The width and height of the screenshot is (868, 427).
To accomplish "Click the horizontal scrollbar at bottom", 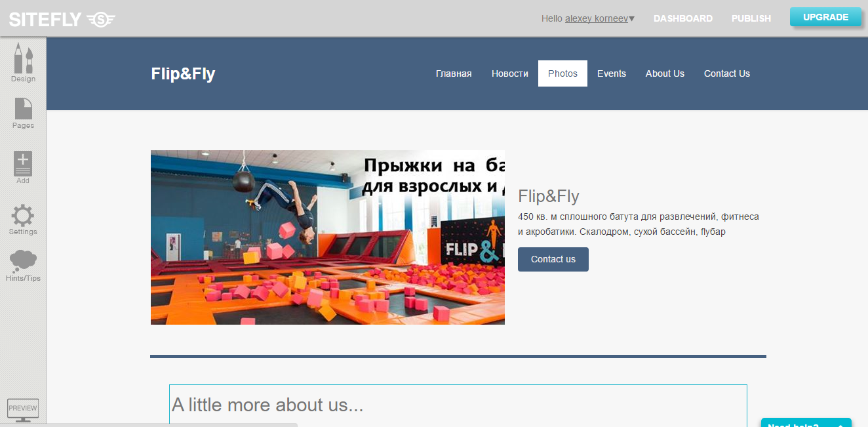I will click(149, 425).
